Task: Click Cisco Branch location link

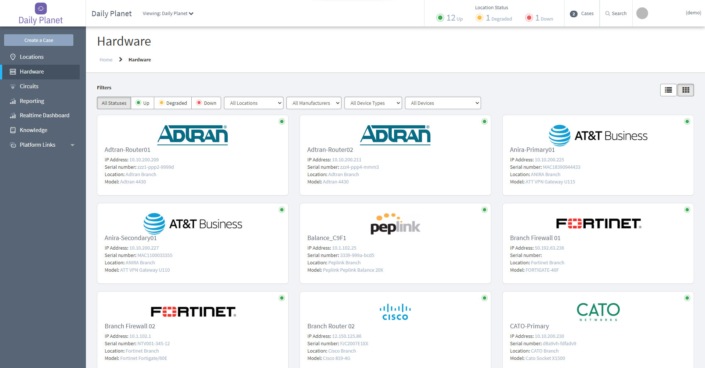Action: [x=342, y=351]
